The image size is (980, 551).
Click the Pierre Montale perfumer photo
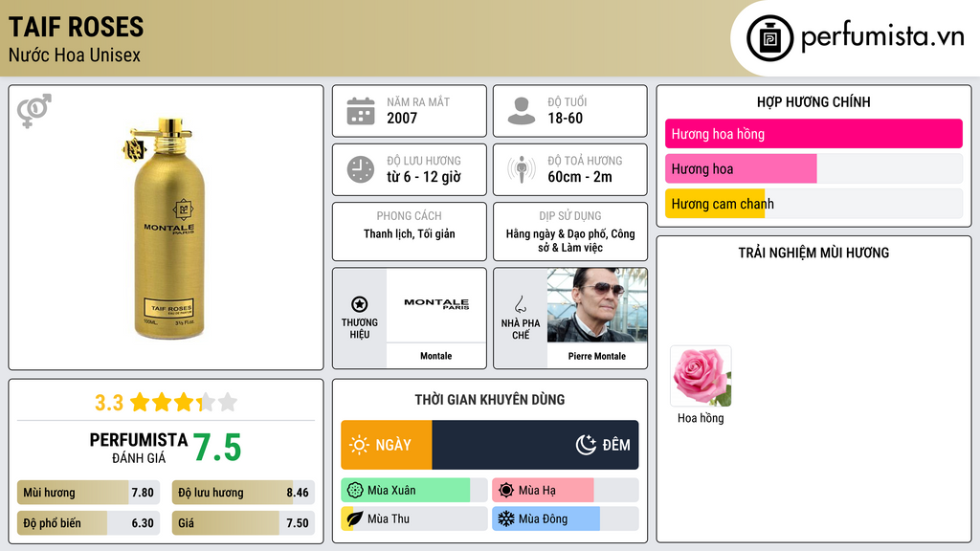click(597, 306)
